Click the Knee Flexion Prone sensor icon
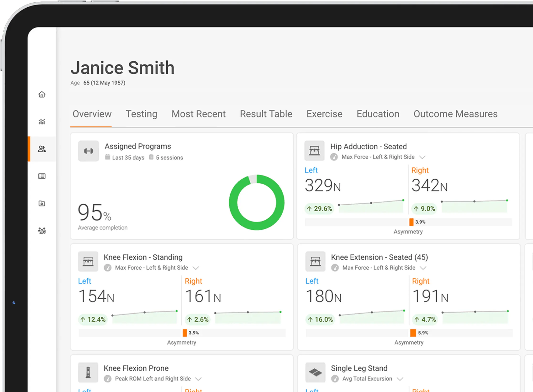The image size is (533, 392). [x=88, y=372]
